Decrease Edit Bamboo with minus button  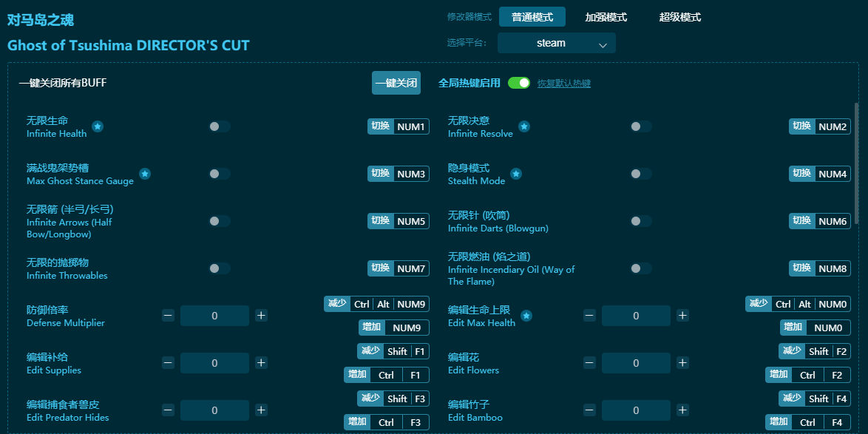(x=589, y=410)
